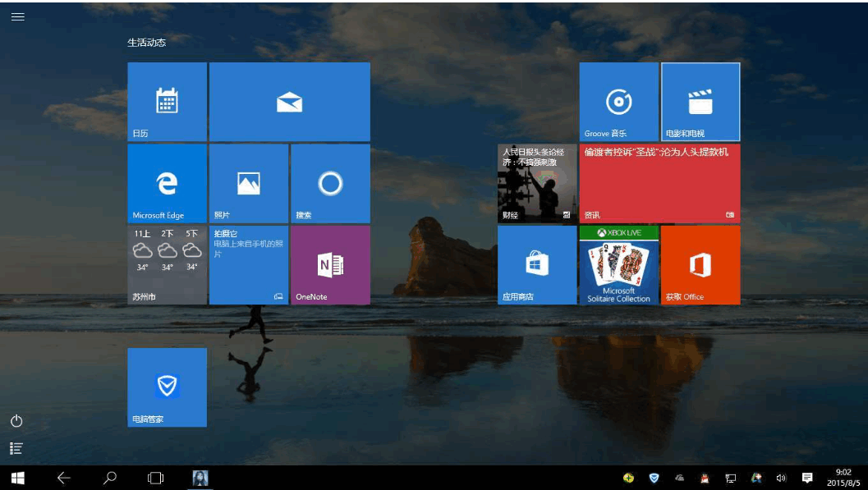Viewport: 868px width, 490px height.
Task: Open the Mail envelope tile
Action: (290, 102)
